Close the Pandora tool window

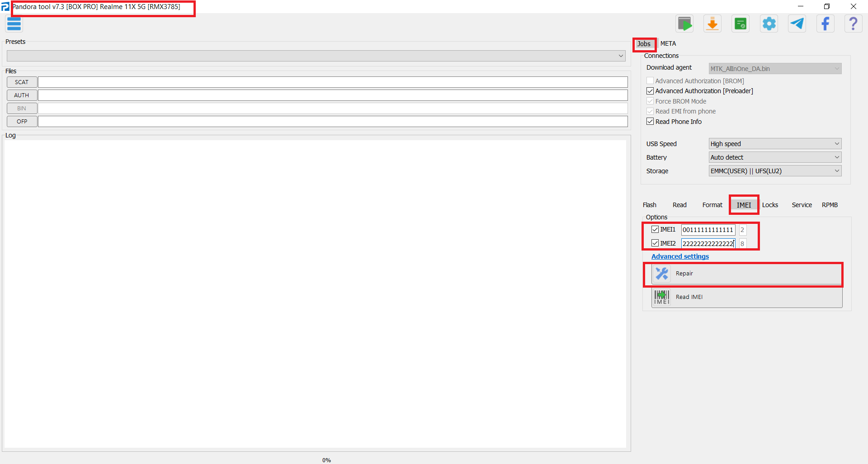pos(854,6)
